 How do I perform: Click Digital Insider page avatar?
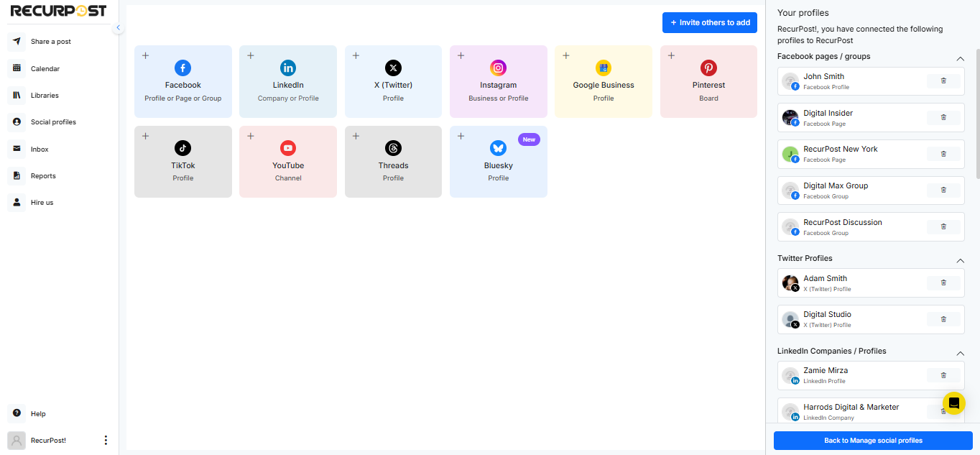click(790, 118)
